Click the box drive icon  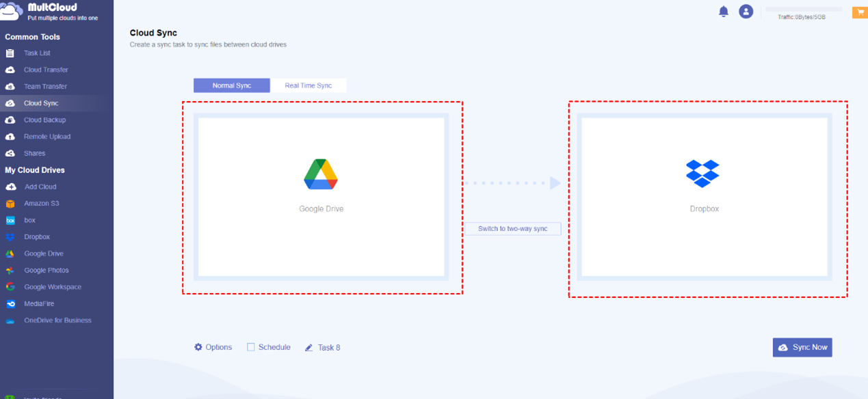coord(10,220)
